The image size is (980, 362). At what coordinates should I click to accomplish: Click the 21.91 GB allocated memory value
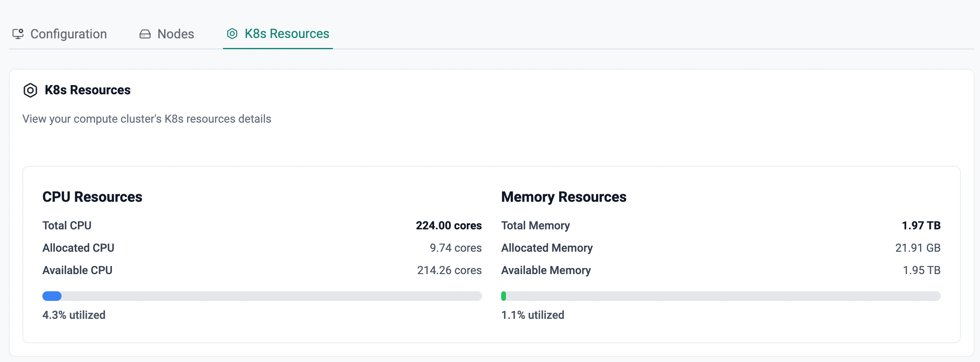coord(918,248)
